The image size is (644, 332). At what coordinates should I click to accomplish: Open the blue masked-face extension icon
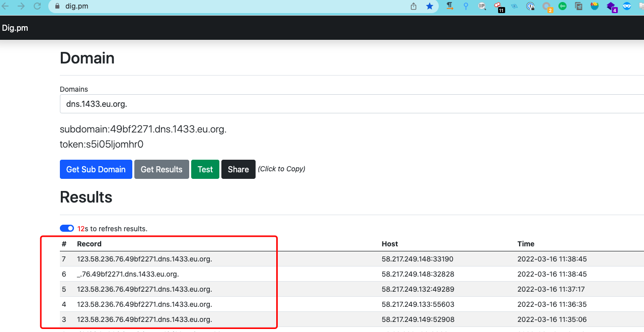tap(627, 6)
